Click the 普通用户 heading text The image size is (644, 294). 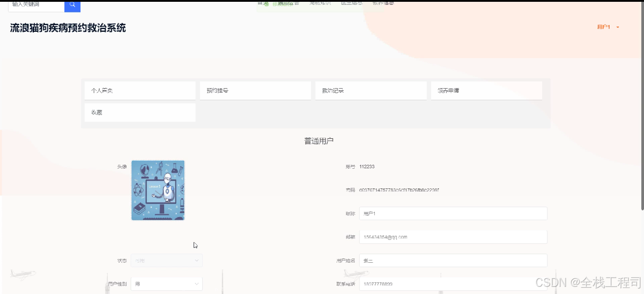pos(319,141)
